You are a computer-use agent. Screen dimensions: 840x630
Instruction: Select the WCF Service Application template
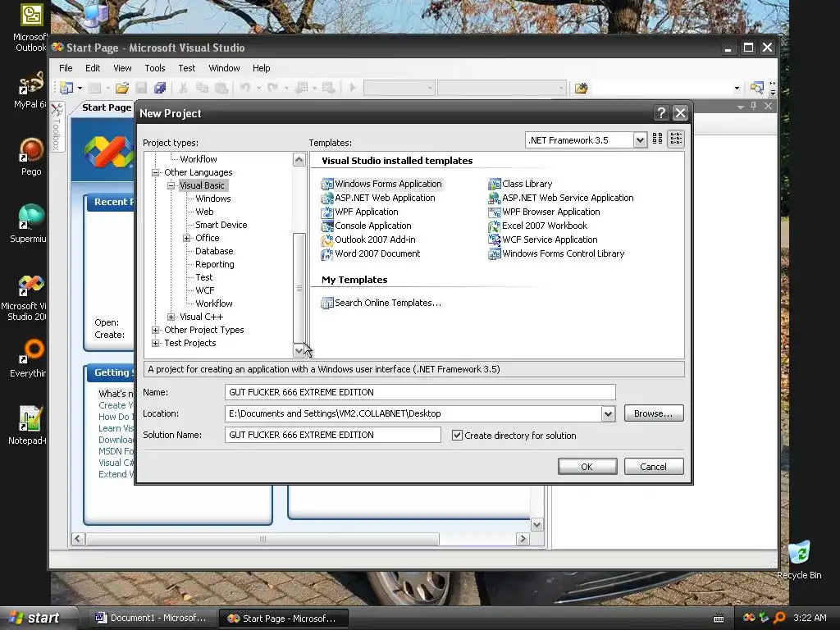pyautogui.click(x=543, y=240)
